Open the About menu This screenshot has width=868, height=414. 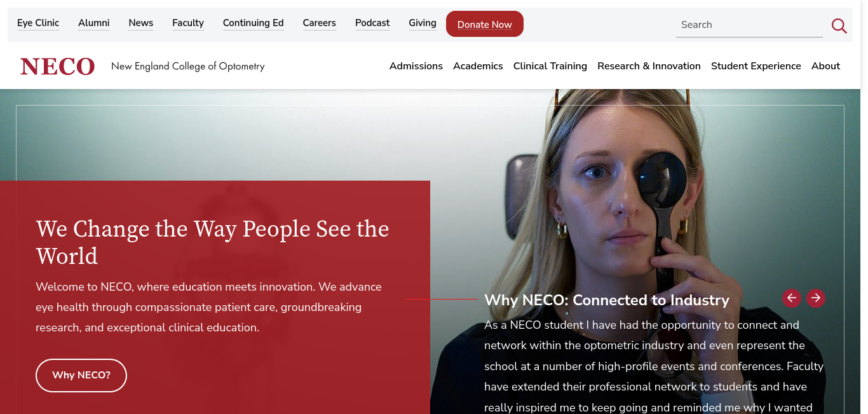(825, 66)
